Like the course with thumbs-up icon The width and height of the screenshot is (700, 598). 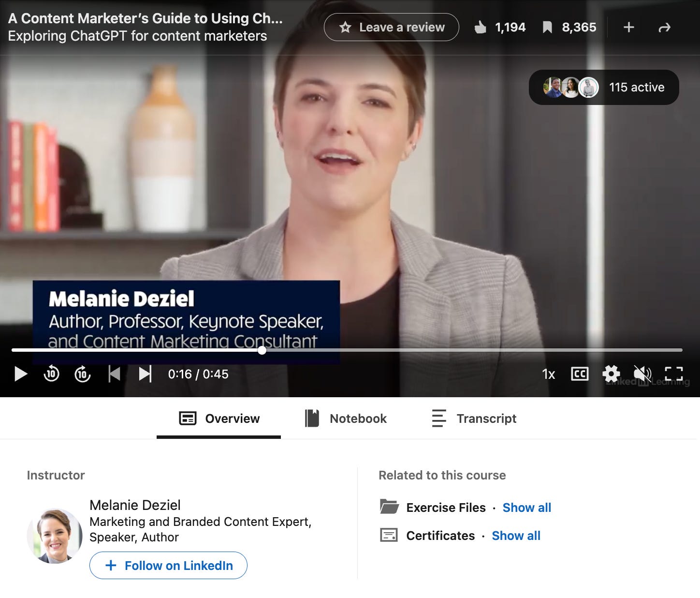click(480, 28)
